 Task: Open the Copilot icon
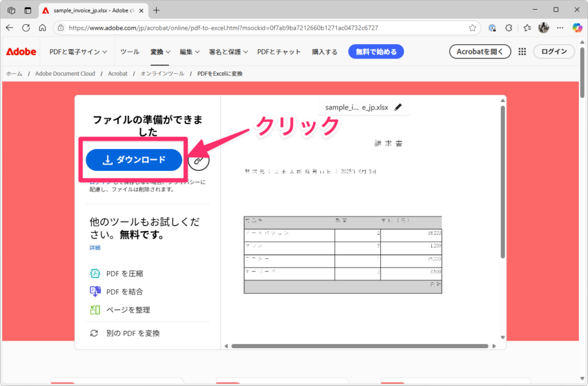pos(578,28)
